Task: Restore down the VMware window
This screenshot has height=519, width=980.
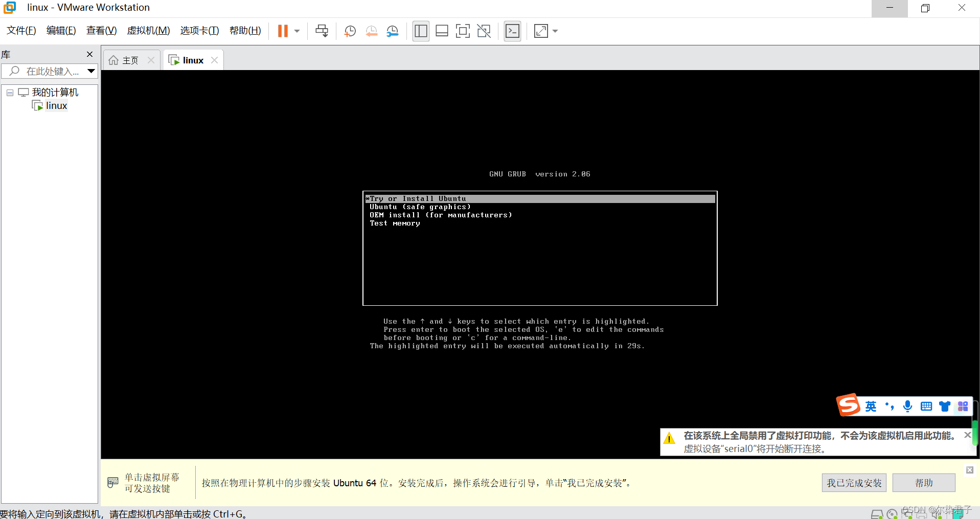Action: [x=925, y=8]
